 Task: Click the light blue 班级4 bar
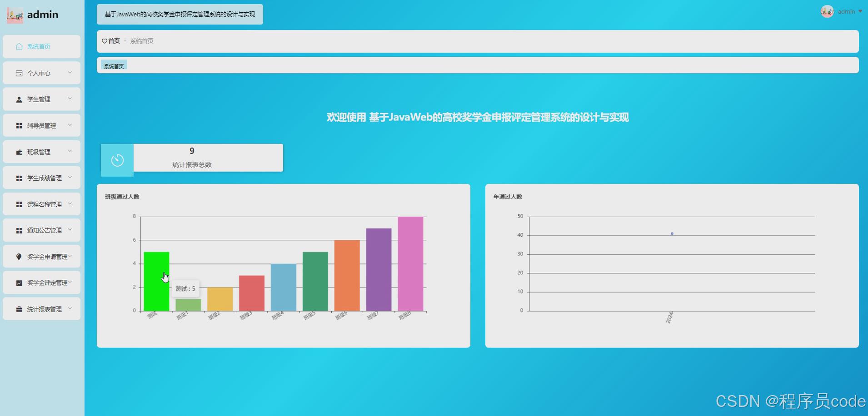[284, 287]
